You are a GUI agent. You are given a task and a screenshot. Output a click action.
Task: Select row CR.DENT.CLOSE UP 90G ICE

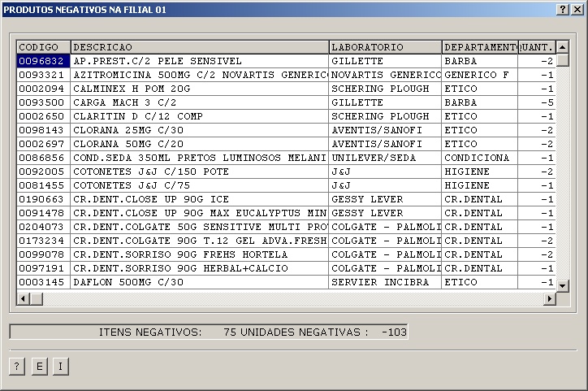tap(286, 199)
